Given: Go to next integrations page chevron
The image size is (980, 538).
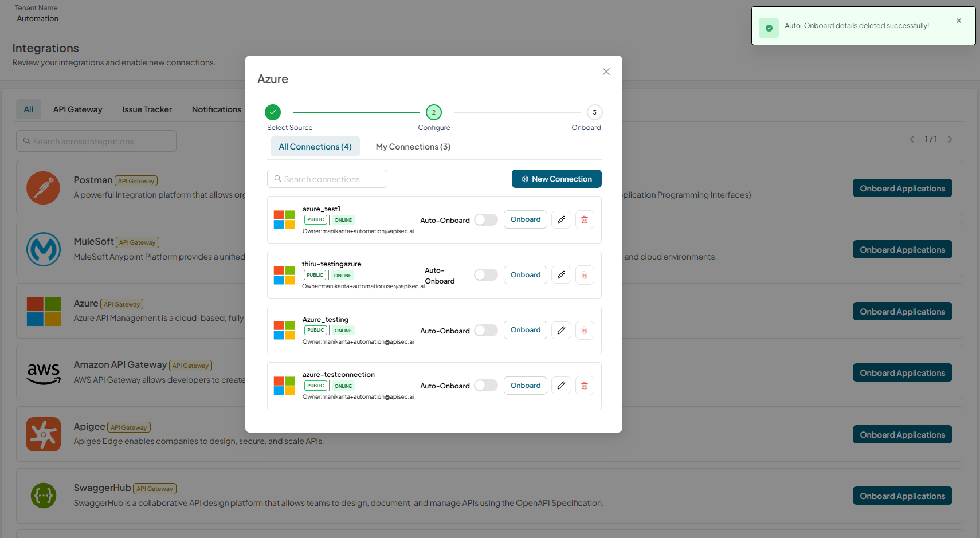Looking at the screenshot, I should tap(950, 139).
